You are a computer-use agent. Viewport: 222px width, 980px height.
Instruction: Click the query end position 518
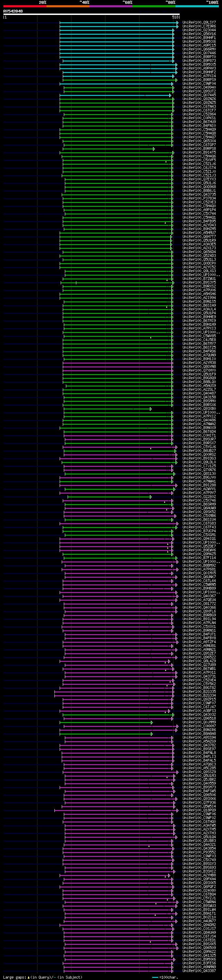(175, 17)
